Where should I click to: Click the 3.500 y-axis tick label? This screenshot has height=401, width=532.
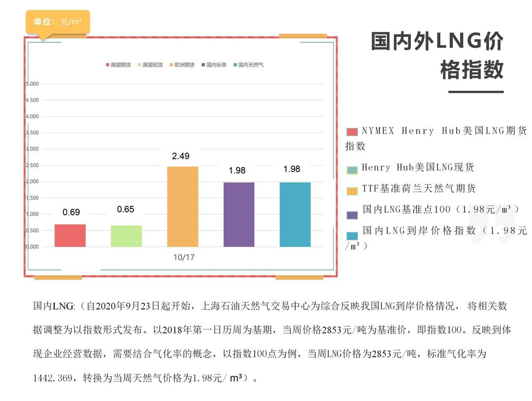coord(32,133)
